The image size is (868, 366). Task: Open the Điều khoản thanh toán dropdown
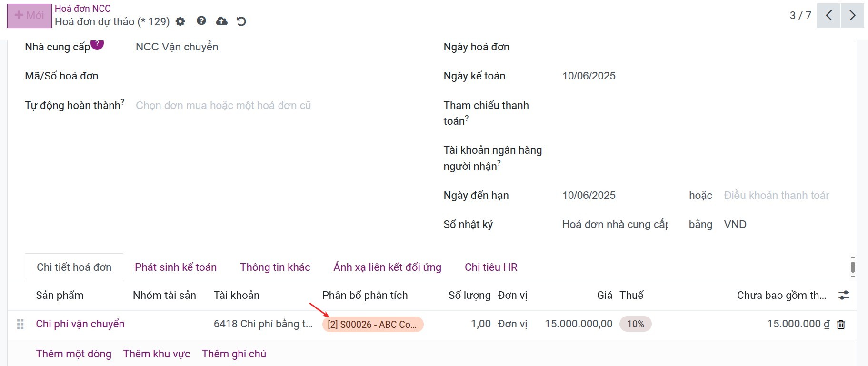tap(777, 196)
